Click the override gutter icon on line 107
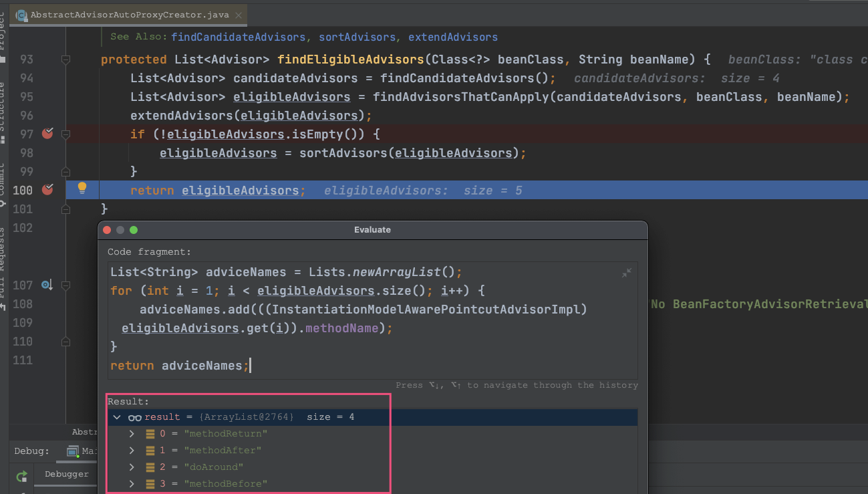The width and height of the screenshot is (868, 494). (x=47, y=285)
